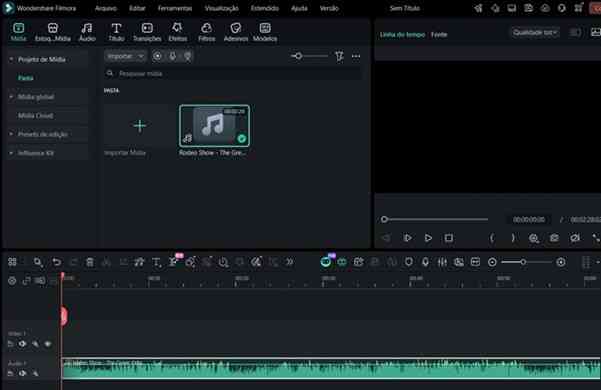Open the three-dots more options menu
The image size is (601, 390).
coord(356,56)
